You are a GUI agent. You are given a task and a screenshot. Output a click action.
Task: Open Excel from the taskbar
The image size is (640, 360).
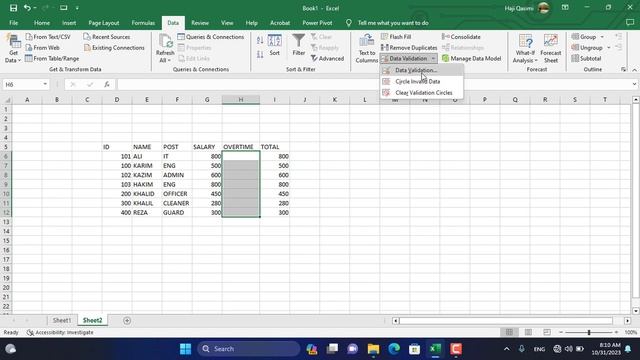[435, 349]
